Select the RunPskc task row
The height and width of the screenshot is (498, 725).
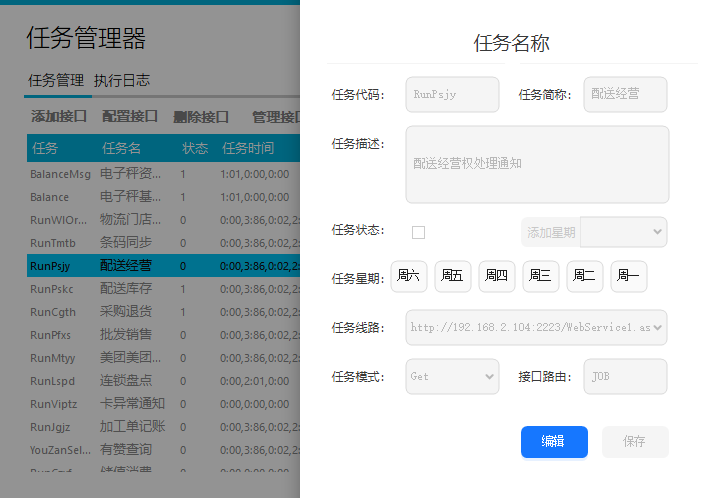pos(163,289)
